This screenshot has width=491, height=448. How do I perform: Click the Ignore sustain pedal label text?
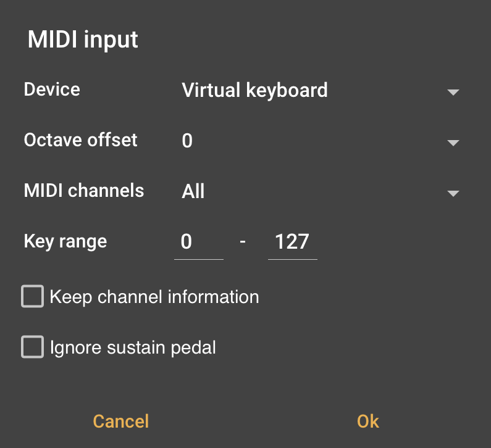click(x=133, y=347)
